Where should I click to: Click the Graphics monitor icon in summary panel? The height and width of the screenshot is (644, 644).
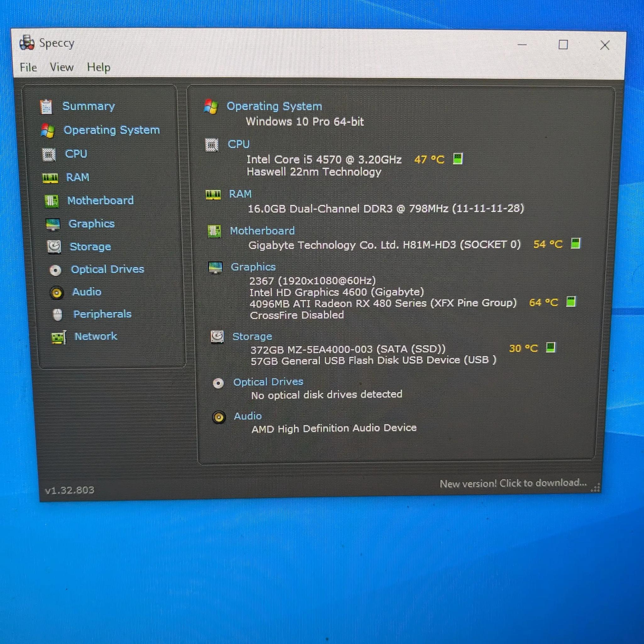(x=215, y=267)
